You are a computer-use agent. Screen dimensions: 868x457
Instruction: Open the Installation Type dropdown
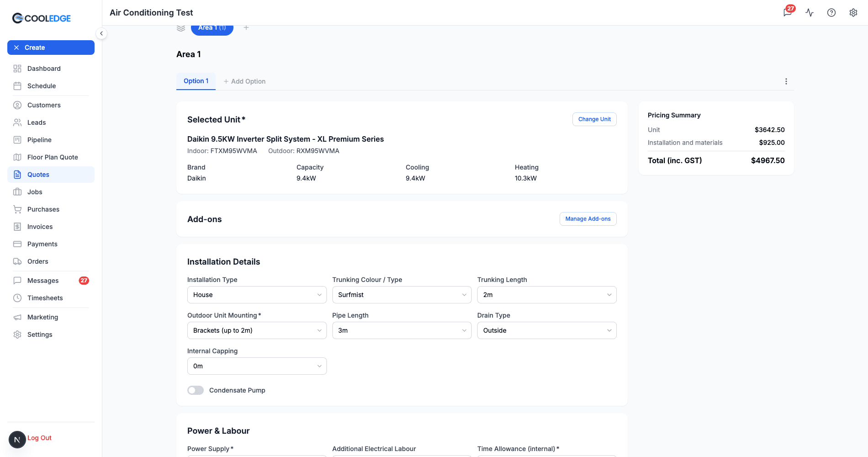pyautogui.click(x=257, y=295)
